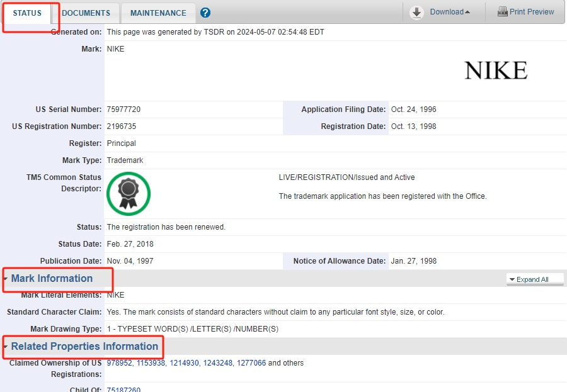Click the US Registration Number value 2196735

point(122,126)
